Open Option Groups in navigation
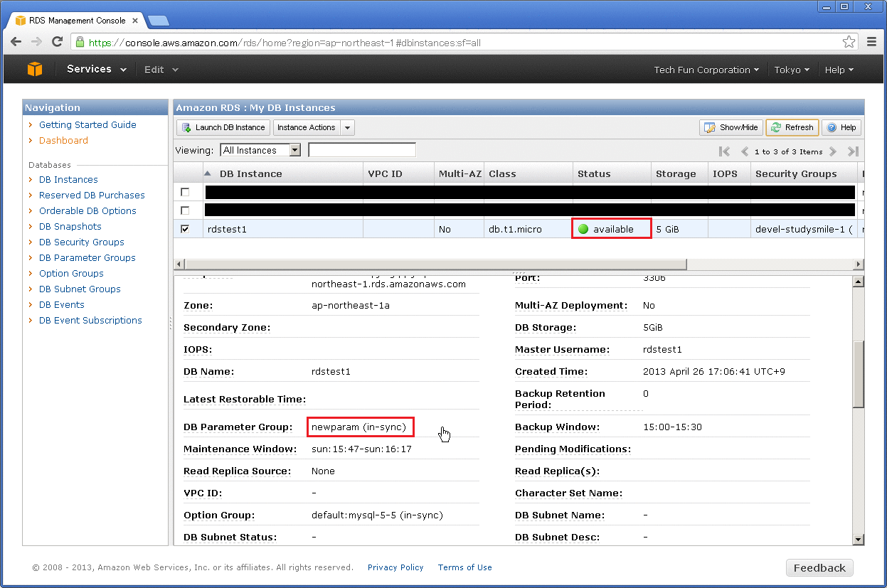Image resolution: width=887 pixels, height=588 pixels. point(71,273)
